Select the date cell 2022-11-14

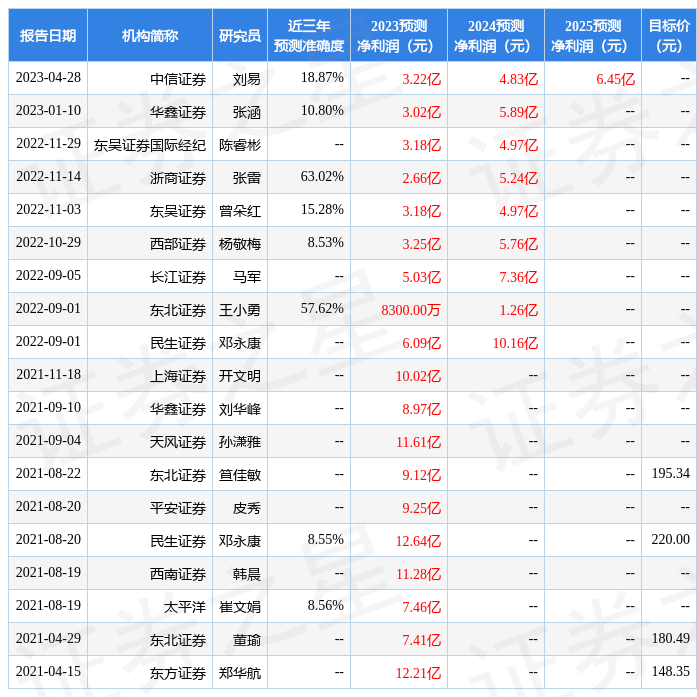(x=48, y=176)
